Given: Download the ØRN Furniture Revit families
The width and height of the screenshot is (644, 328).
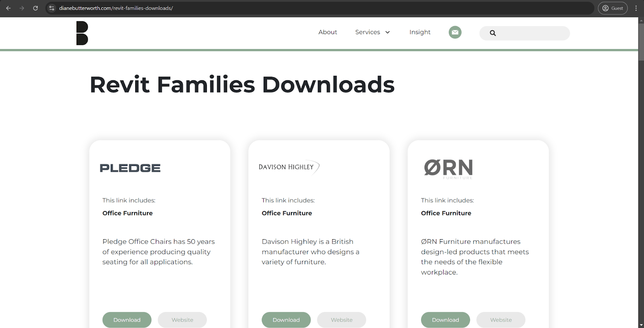Looking at the screenshot, I should [446, 320].
